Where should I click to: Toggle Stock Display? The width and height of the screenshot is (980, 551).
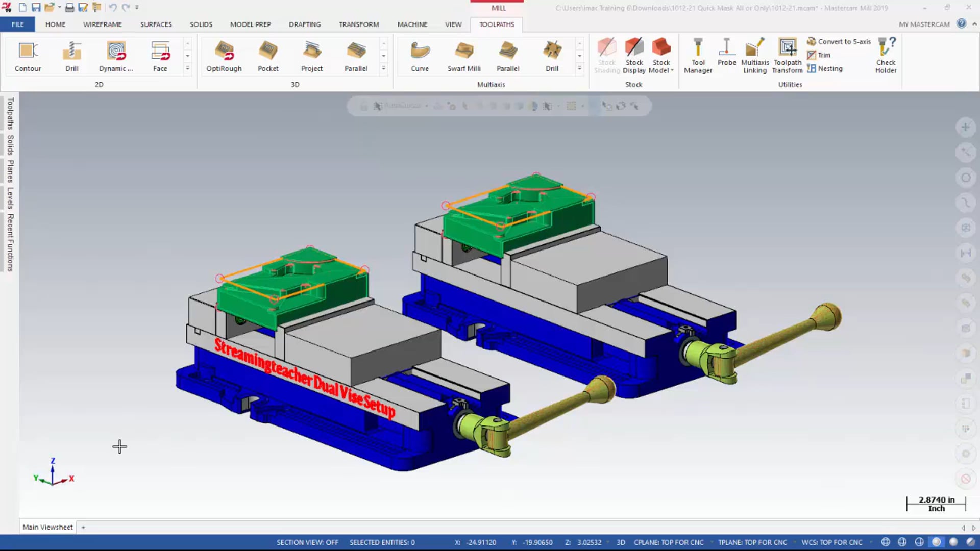[634, 56]
